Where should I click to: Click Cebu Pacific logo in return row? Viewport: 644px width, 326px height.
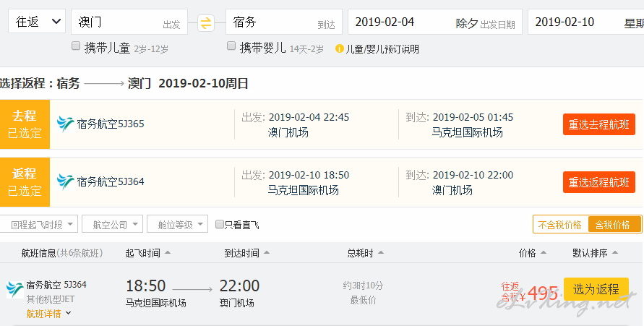65,182
